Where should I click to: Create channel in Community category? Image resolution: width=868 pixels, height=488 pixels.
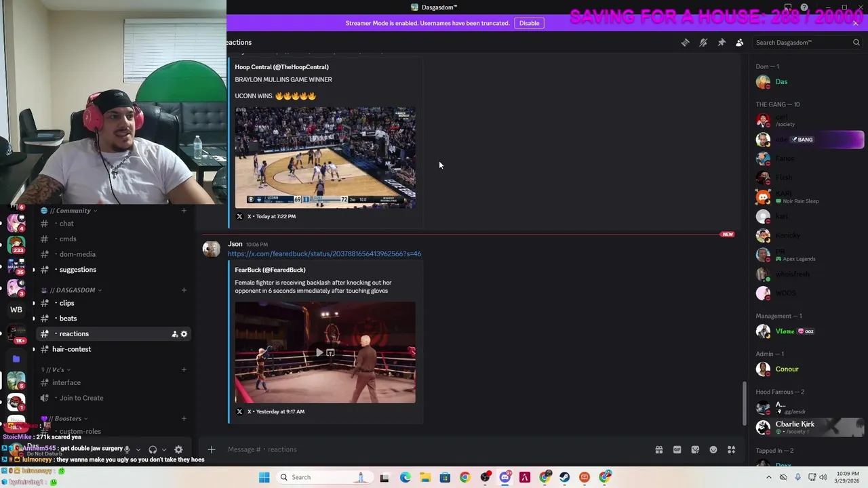coord(184,211)
